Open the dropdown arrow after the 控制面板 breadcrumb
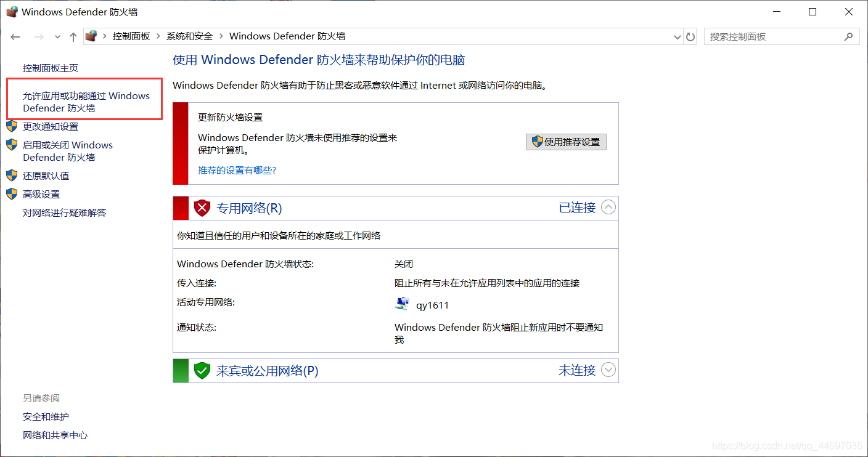The width and height of the screenshot is (868, 457). (x=158, y=36)
